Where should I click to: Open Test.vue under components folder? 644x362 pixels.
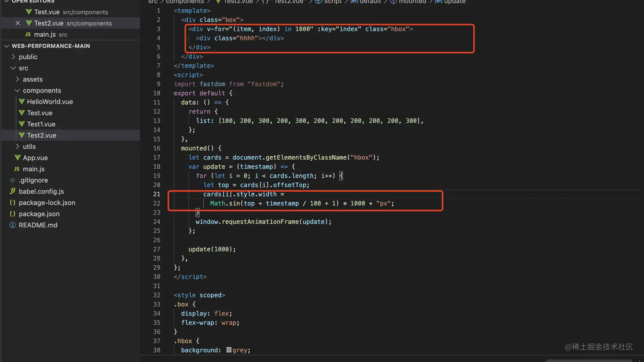coord(40,113)
